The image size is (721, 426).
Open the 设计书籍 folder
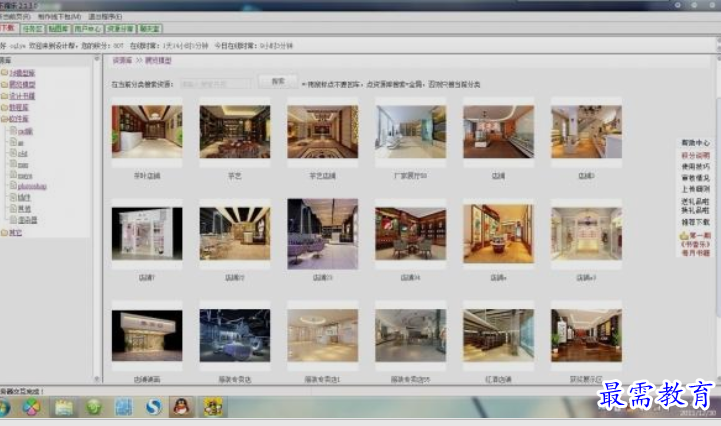point(22,96)
